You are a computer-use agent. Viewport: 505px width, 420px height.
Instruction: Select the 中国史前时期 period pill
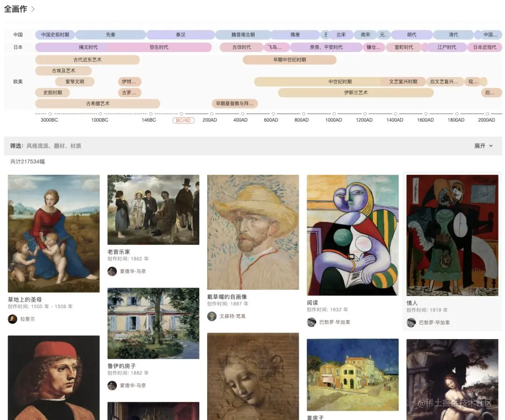[x=55, y=35]
